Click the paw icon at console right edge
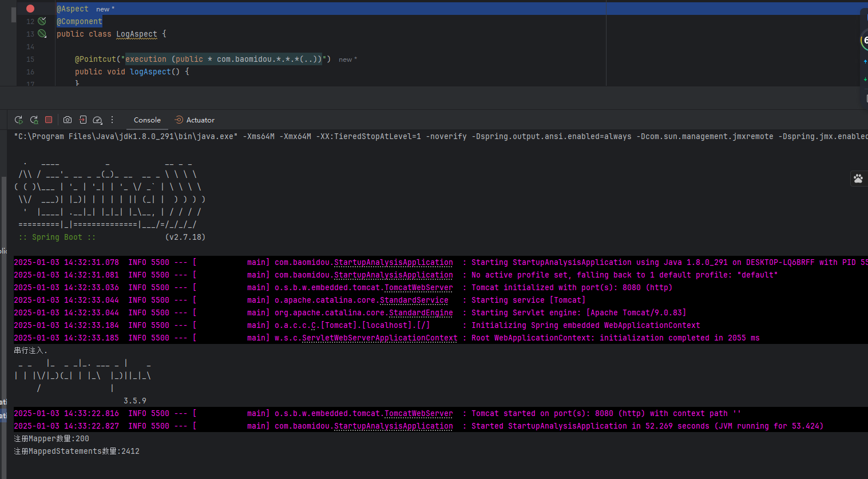Image resolution: width=868 pixels, height=479 pixels. (x=858, y=179)
